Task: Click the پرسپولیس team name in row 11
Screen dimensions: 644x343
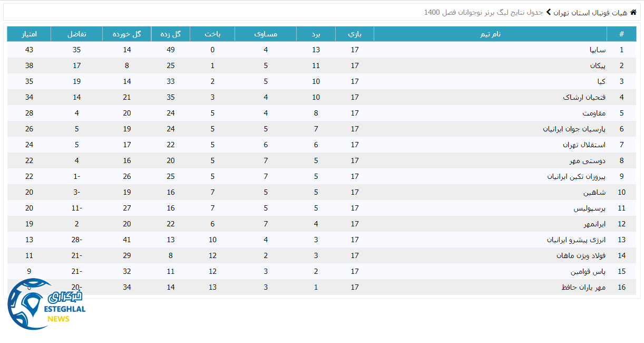Action: tap(590, 208)
